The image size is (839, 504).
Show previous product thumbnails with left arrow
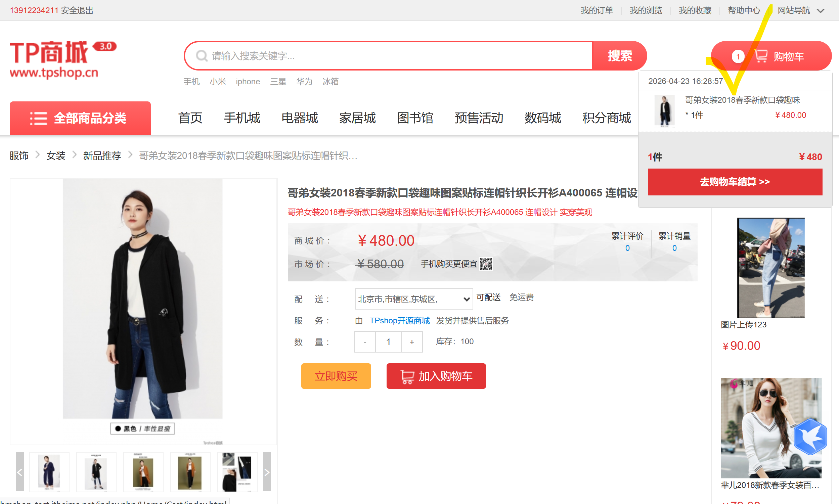point(20,471)
